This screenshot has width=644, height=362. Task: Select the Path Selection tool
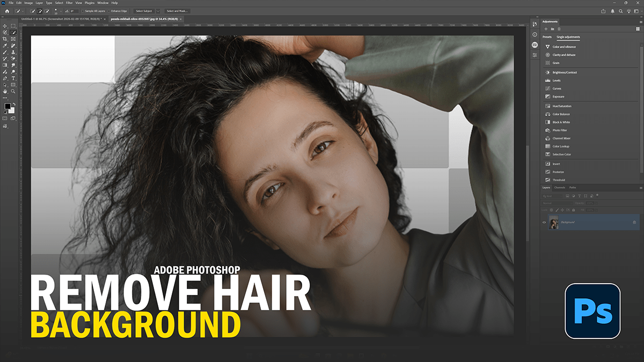click(x=5, y=85)
